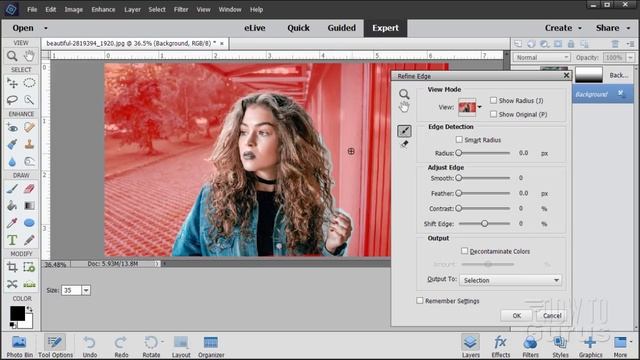Screen dimensions: 640x360
Task: Click the brush Size input field
Action: pos(71,290)
